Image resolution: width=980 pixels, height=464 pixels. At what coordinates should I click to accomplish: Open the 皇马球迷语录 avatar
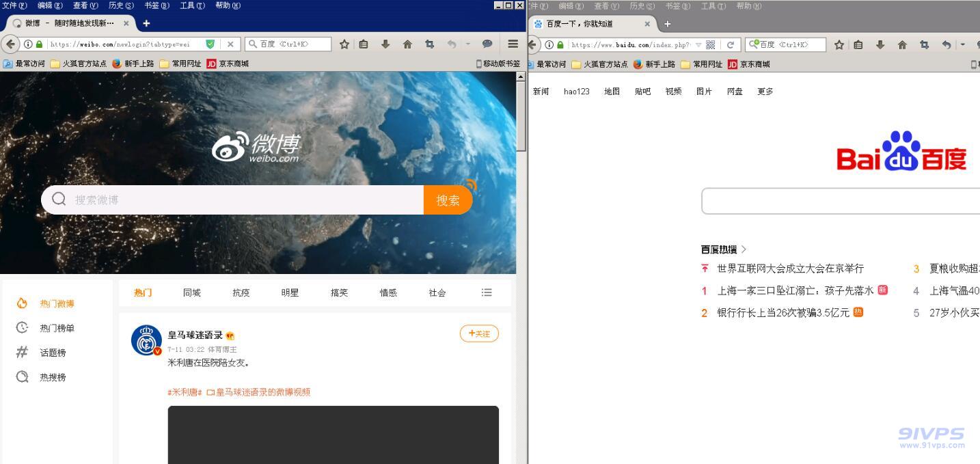coord(146,340)
